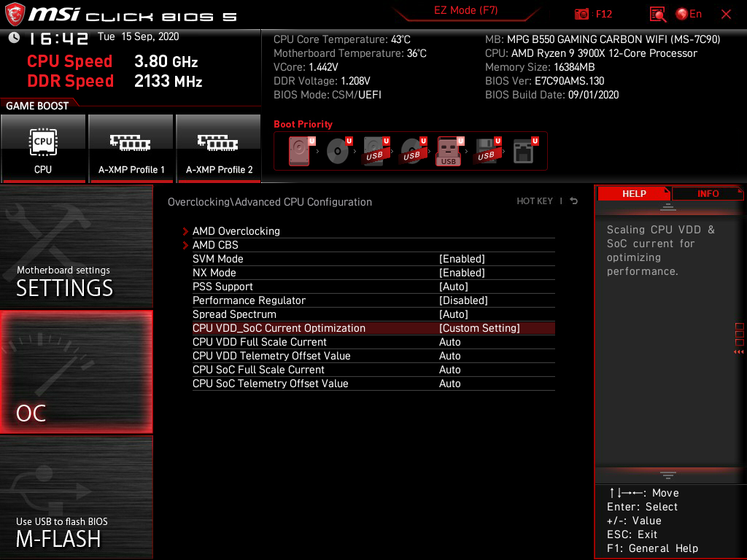Click the back arrow next to HOT KEY
The width and height of the screenshot is (747, 560).
pyautogui.click(x=573, y=201)
